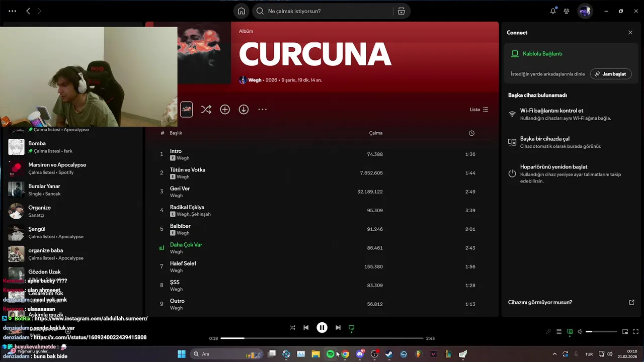
Task: Click the Wegh artist link under album title
Action: 255,80
